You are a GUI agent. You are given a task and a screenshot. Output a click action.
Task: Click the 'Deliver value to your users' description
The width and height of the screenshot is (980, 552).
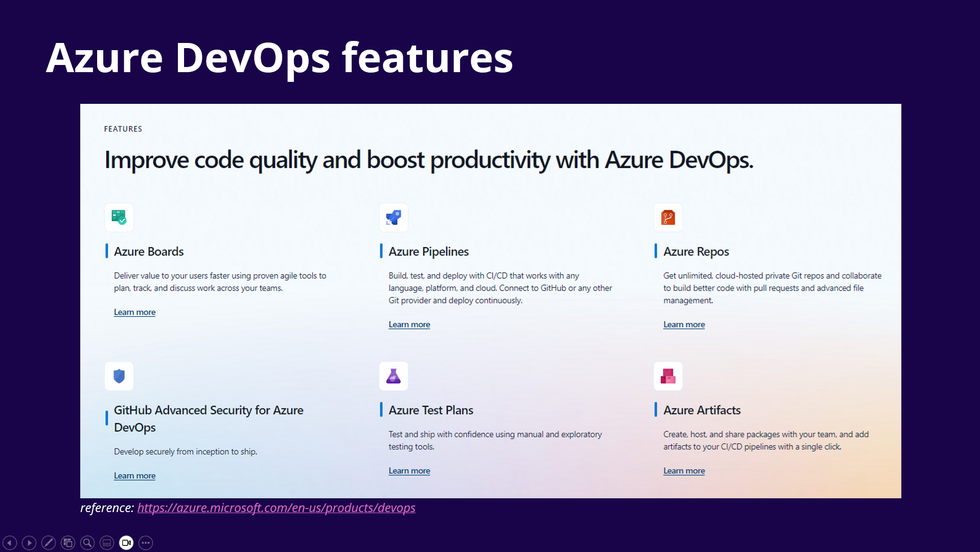pos(220,282)
